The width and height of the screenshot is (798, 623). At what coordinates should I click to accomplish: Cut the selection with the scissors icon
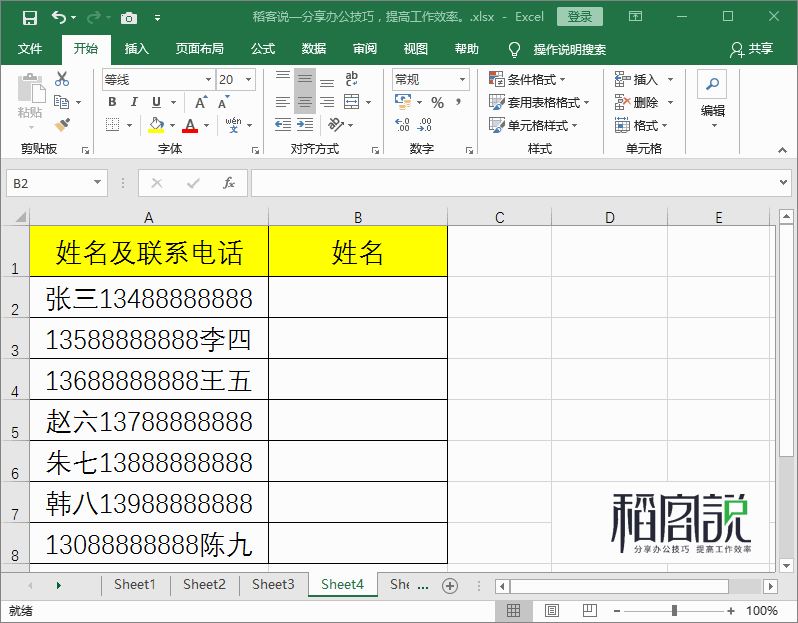pyautogui.click(x=62, y=79)
